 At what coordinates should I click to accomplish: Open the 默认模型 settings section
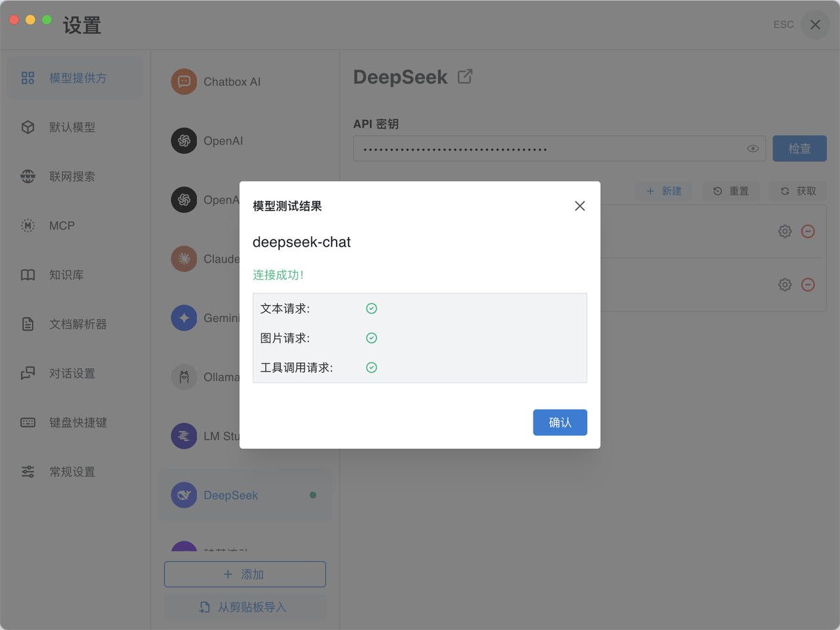(x=72, y=127)
